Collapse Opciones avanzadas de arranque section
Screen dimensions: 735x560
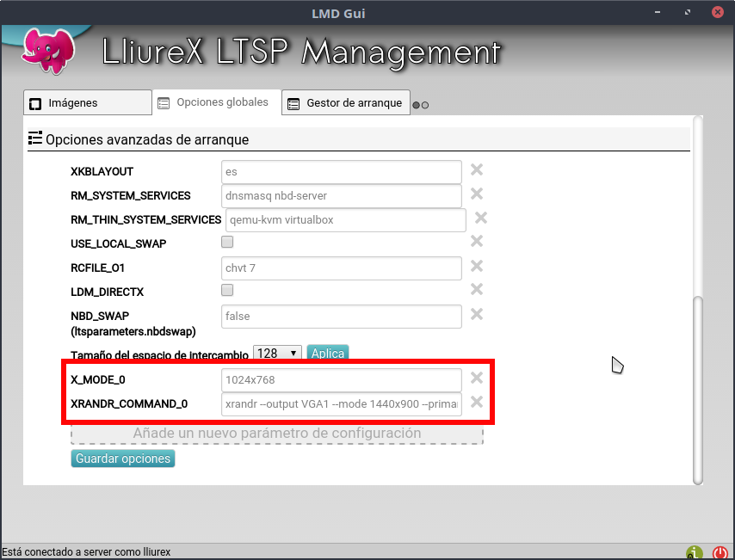pyautogui.click(x=146, y=138)
